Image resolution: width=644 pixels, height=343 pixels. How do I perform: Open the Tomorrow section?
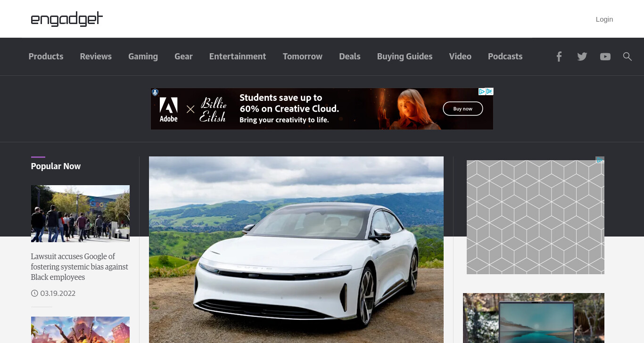(303, 57)
